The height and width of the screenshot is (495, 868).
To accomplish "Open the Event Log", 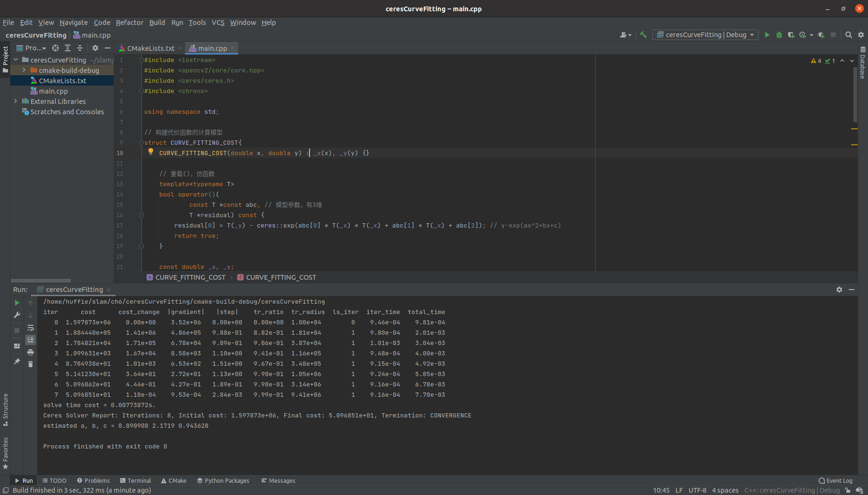I will pyautogui.click(x=836, y=480).
